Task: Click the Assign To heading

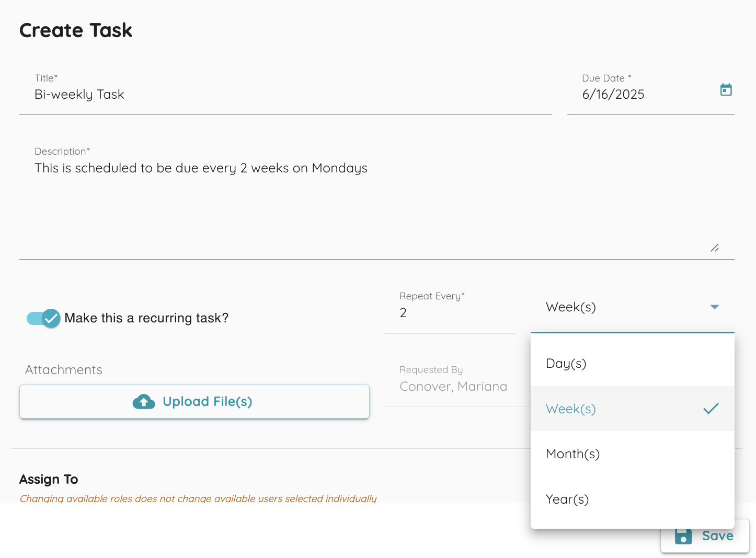Action: tap(49, 479)
